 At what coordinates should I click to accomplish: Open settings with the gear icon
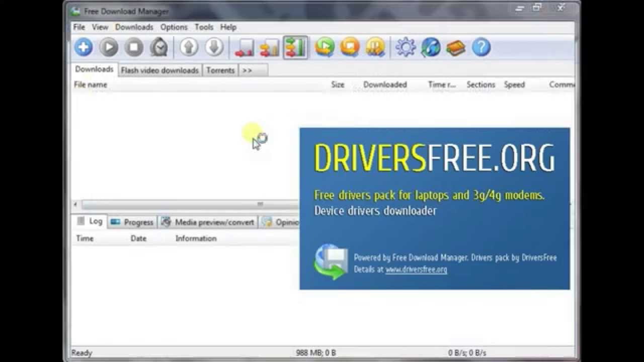click(x=406, y=48)
